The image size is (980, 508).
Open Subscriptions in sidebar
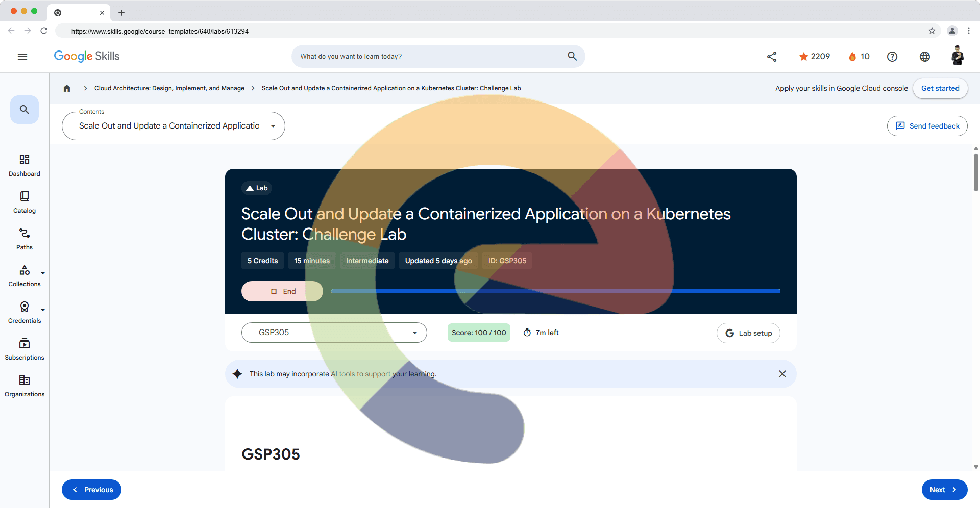tap(24, 349)
